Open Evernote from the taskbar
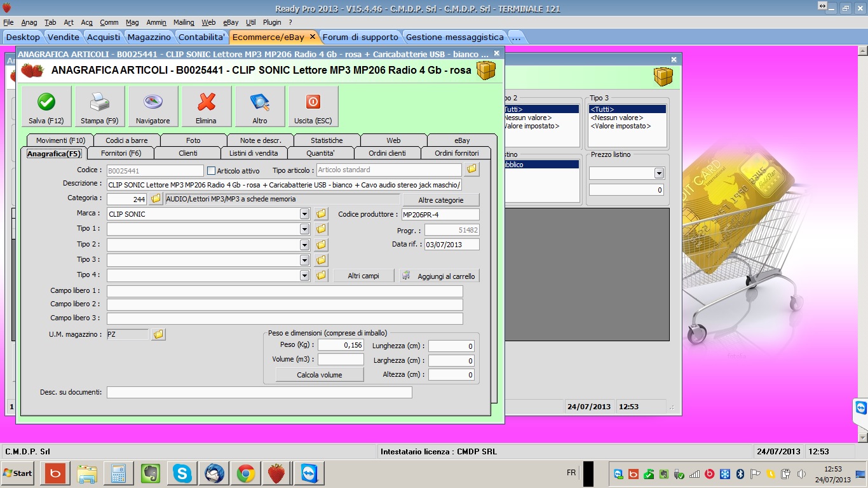The width and height of the screenshot is (868, 488). pyautogui.click(x=151, y=473)
